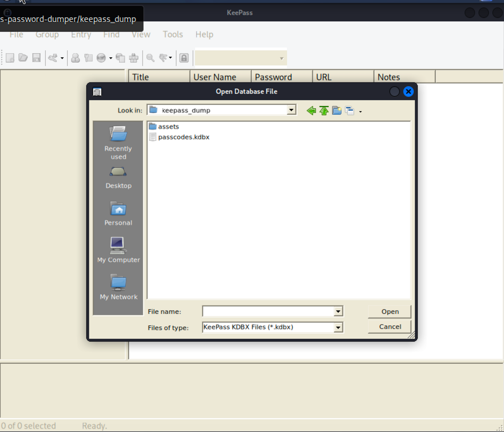Select Recently used in places sidebar

(x=118, y=143)
